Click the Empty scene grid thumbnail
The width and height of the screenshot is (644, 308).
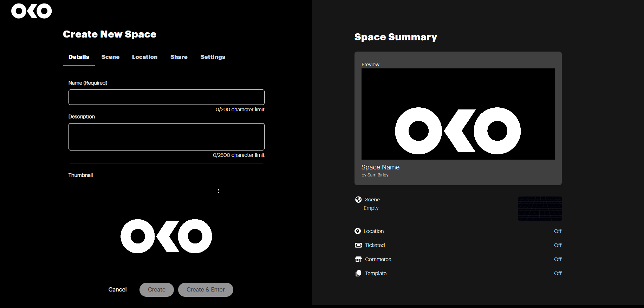pyautogui.click(x=540, y=209)
